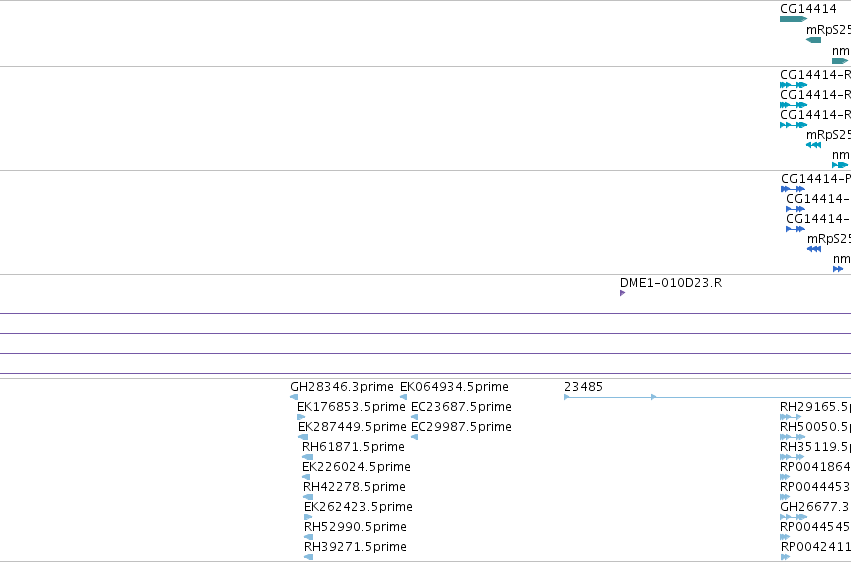Select the arrow glyph under EC23687.5prime
Image resolution: width=851 pixels, height=562 pixels.
[415, 417]
